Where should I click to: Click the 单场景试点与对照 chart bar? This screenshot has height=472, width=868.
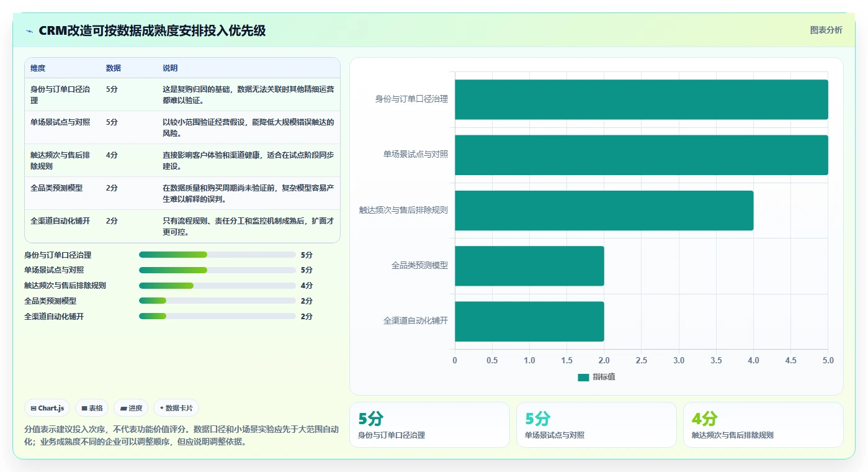tap(642, 155)
